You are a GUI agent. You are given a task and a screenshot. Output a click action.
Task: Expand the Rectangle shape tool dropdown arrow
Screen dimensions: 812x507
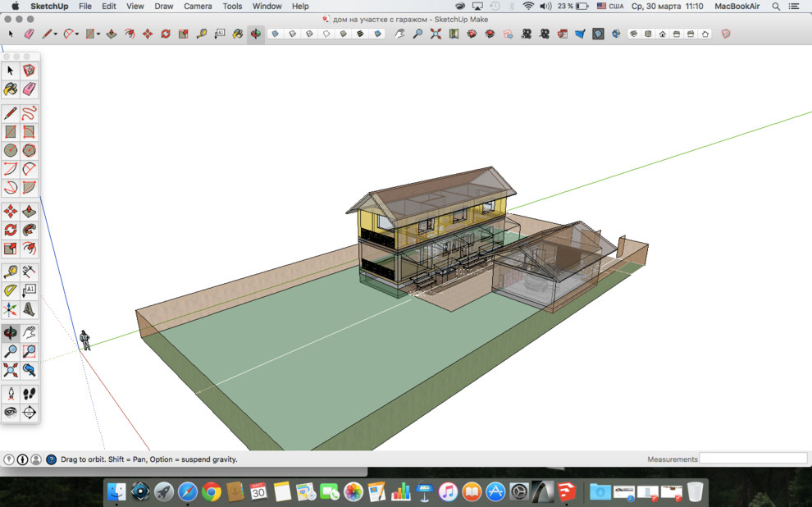(98, 34)
